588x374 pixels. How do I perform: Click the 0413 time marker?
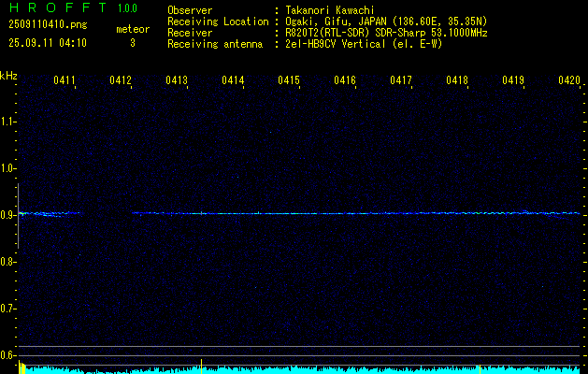[x=177, y=80]
